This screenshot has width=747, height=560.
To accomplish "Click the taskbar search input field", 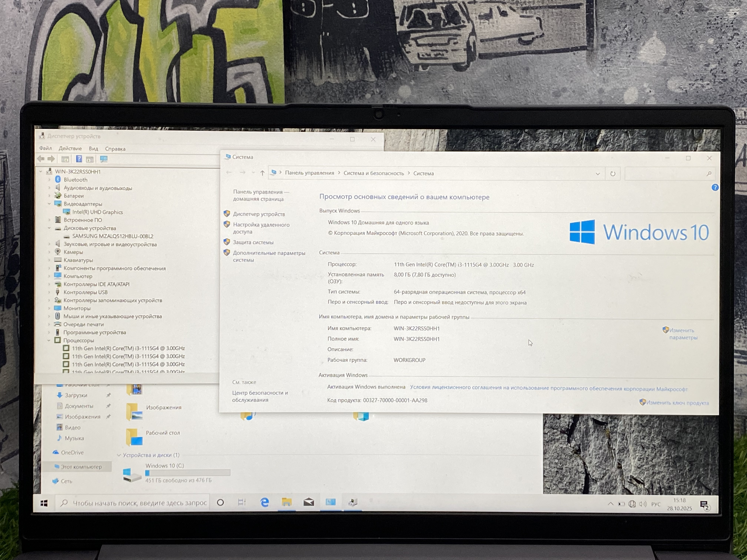I will point(139,503).
